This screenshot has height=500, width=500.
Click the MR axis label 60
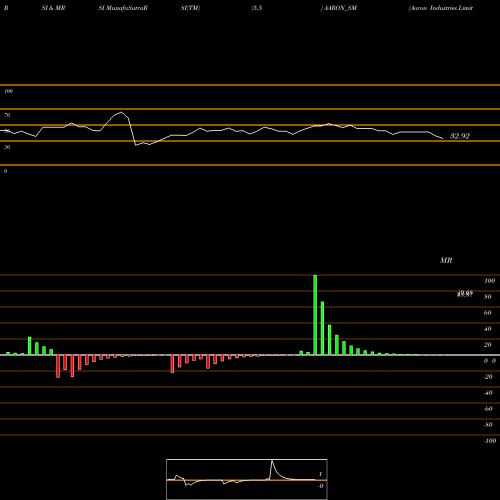click(x=488, y=313)
